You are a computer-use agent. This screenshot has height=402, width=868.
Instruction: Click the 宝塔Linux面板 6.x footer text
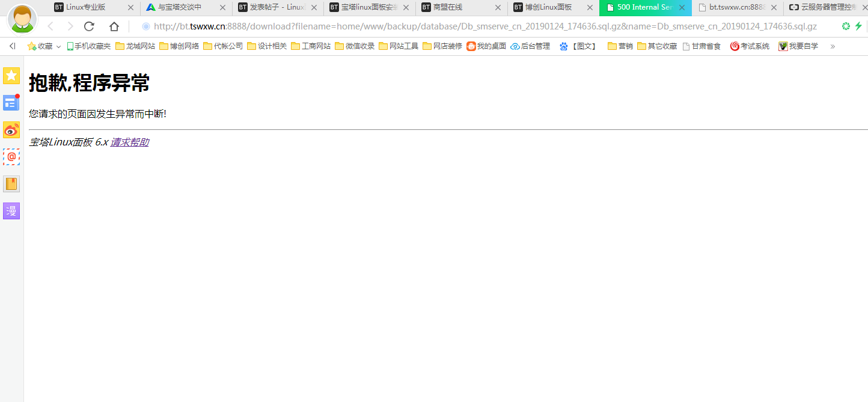[x=69, y=142]
